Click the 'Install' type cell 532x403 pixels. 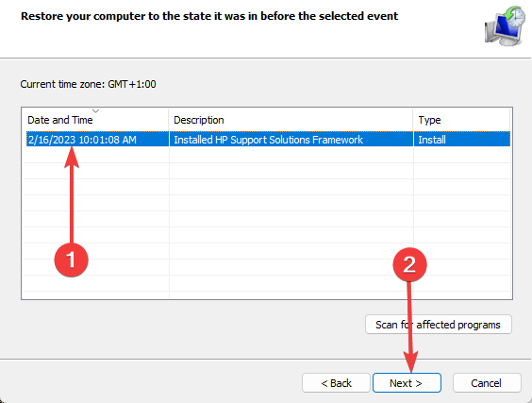click(432, 140)
